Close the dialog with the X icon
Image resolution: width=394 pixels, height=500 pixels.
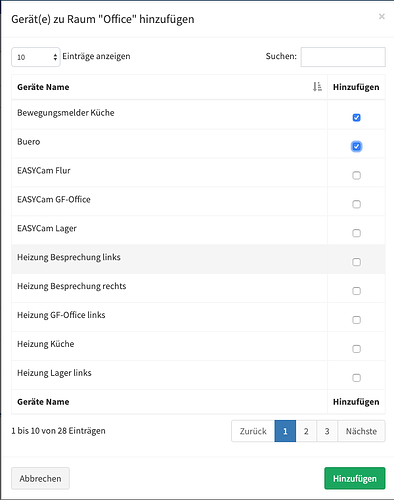click(x=382, y=16)
